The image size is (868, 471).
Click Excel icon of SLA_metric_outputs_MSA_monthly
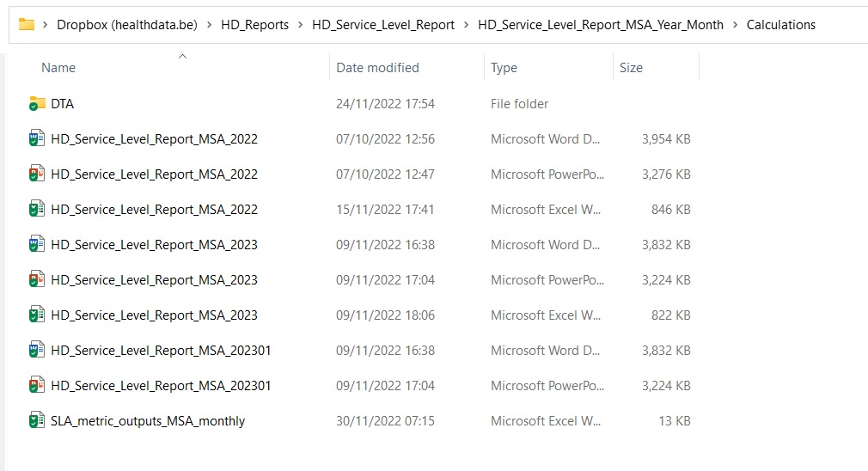pyautogui.click(x=37, y=421)
